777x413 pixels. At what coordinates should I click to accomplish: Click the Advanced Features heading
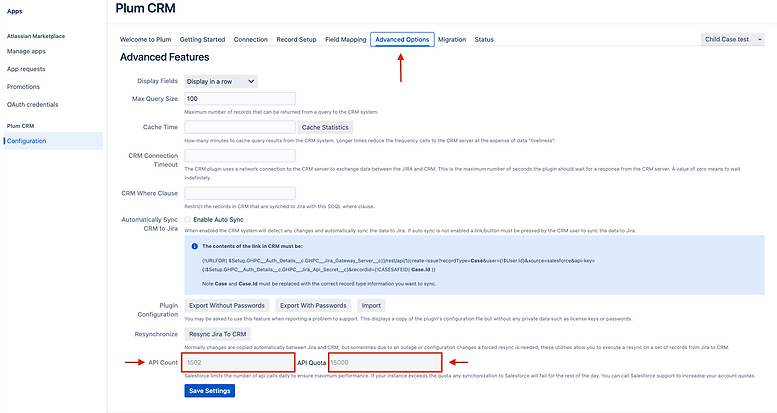(165, 57)
